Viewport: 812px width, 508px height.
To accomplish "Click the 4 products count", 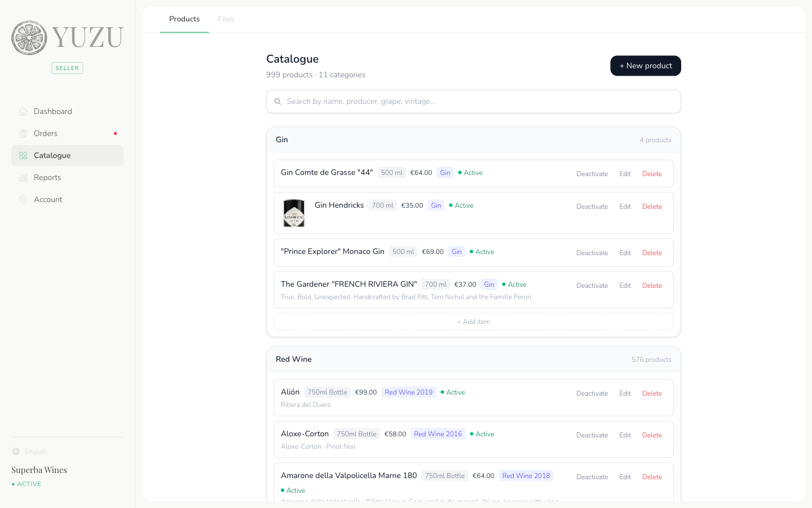I will pos(655,140).
